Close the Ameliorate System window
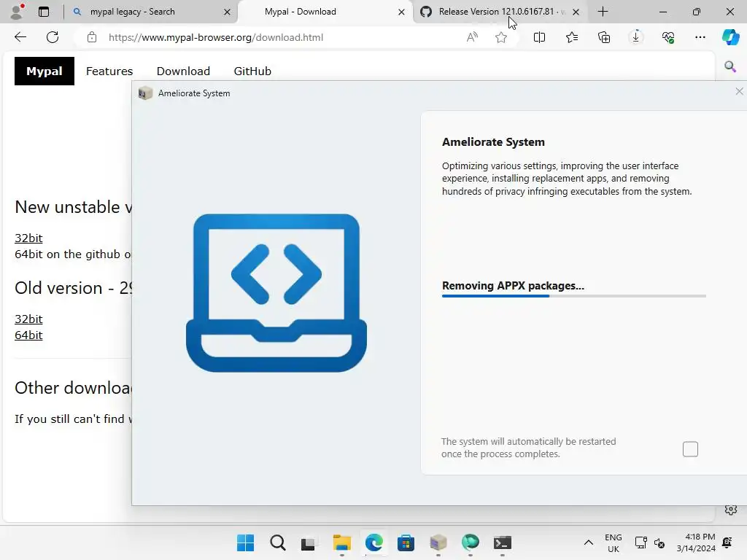 point(740,91)
